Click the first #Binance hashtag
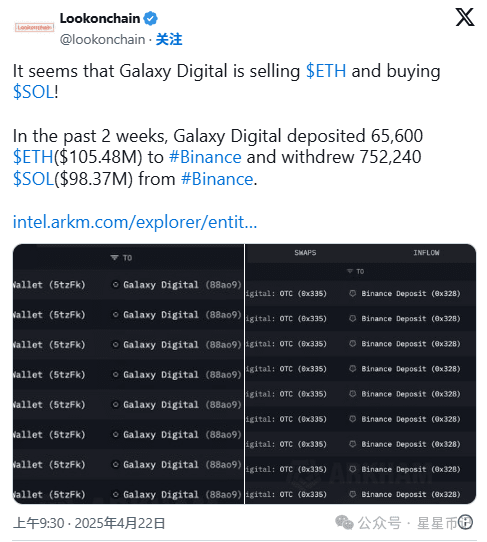Image resolution: width=487 pixels, height=542 pixels. click(x=205, y=157)
